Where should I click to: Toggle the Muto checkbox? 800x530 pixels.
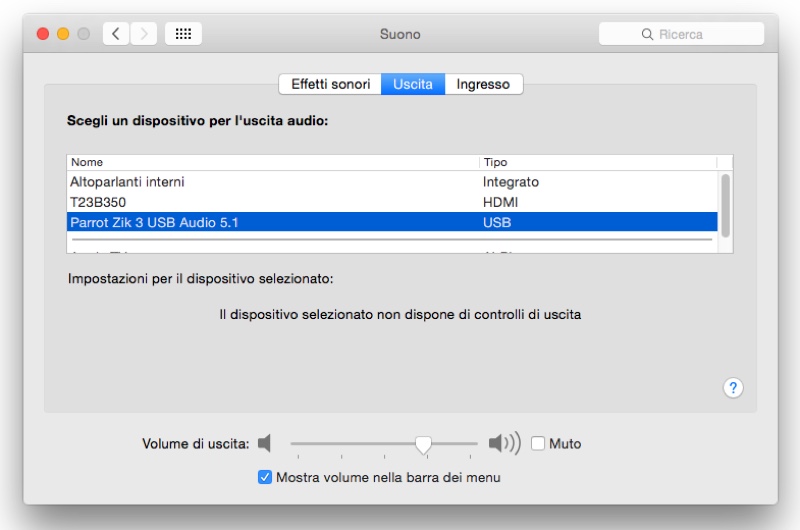click(538, 443)
